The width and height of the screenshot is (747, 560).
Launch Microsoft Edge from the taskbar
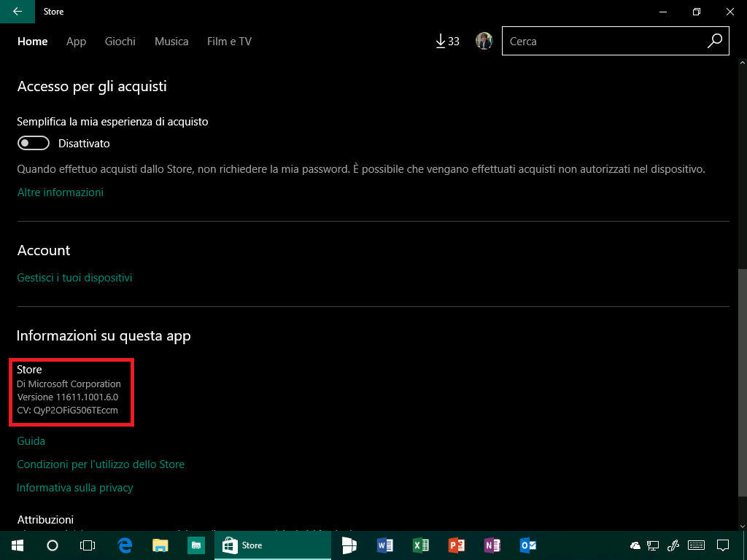(125, 545)
